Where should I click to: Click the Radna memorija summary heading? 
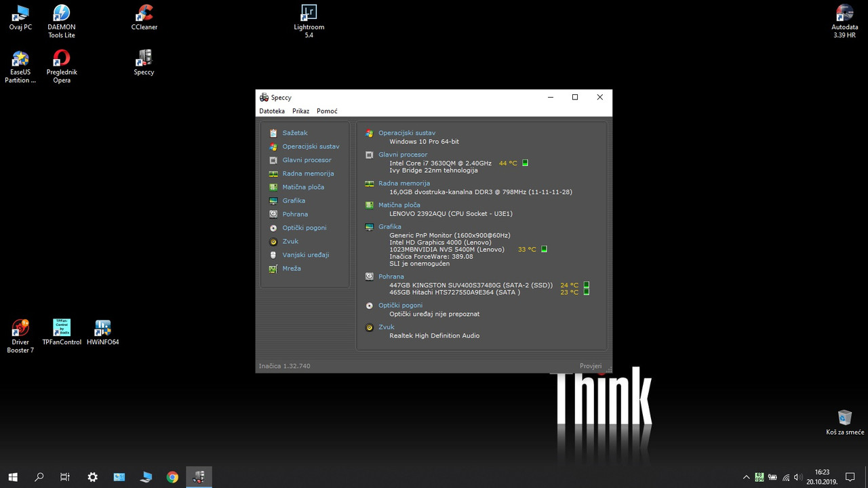(x=404, y=183)
